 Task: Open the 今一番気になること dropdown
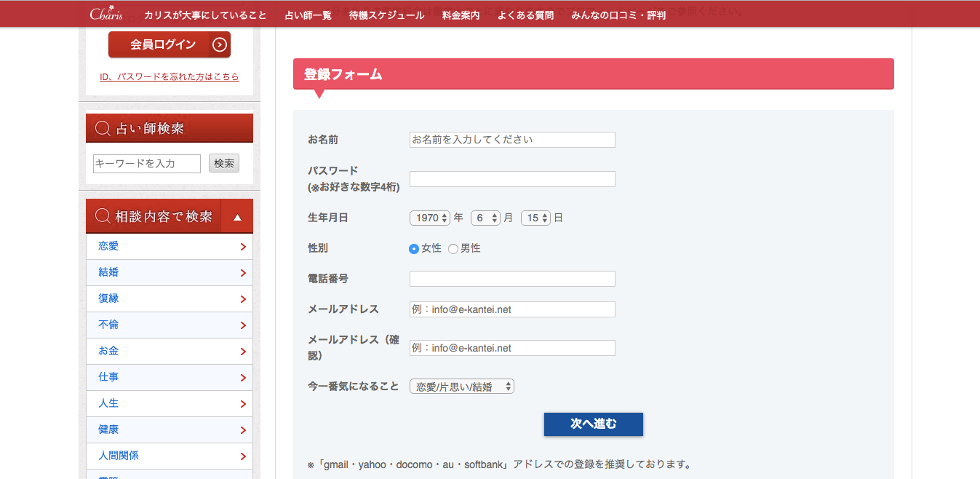pos(462,387)
